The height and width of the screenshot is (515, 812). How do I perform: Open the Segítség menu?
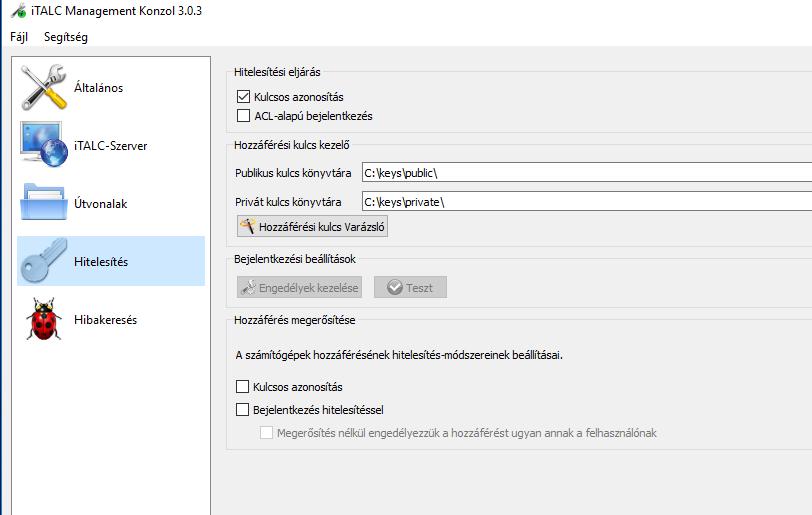coord(66,37)
